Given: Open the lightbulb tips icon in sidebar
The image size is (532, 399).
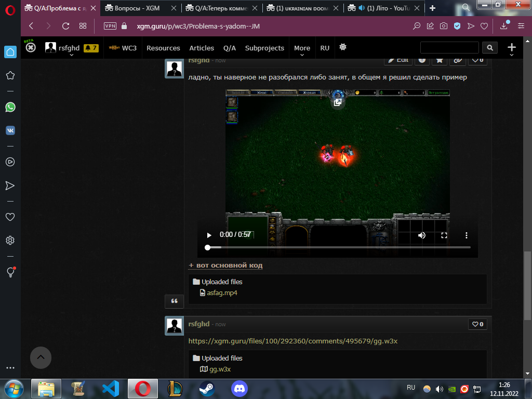Looking at the screenshot, I should tap(10, 272).
